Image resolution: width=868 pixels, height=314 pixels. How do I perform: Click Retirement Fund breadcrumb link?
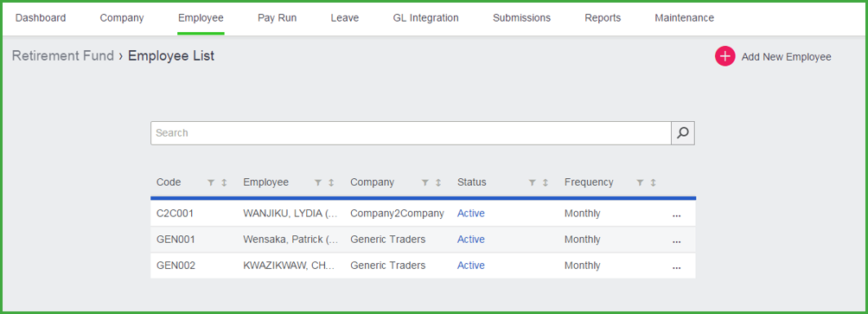62,55
